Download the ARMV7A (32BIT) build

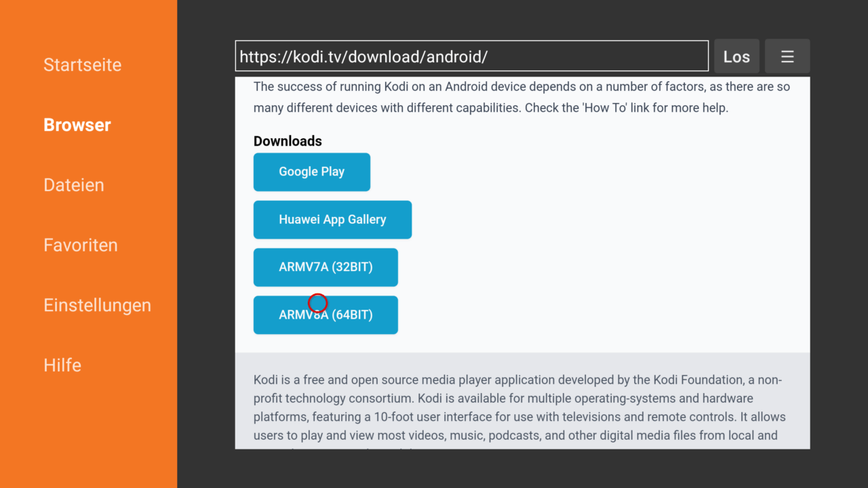point(325,268)
